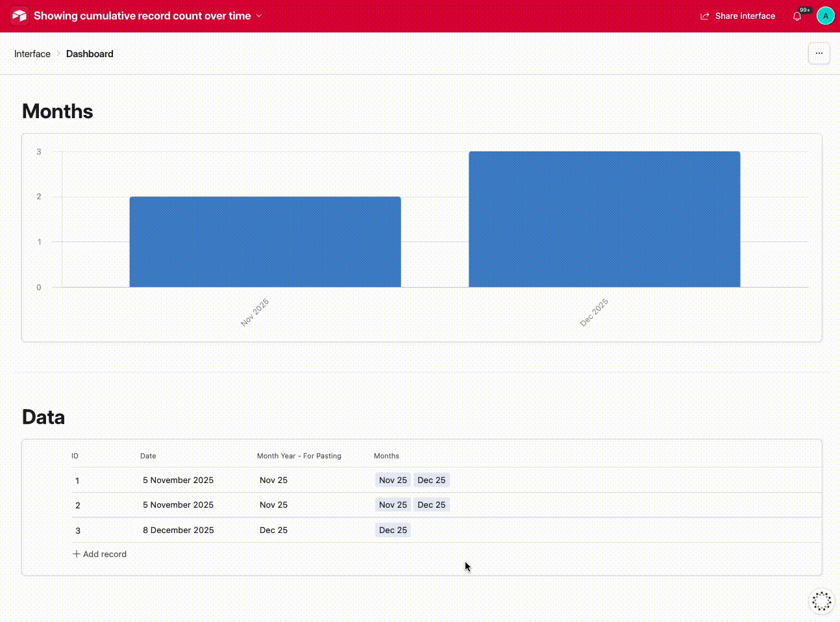The height and width of the screenshot is (622, 840).
Task: Click the Dec 25 pasting cell in row 3
Action: (273, 530)
